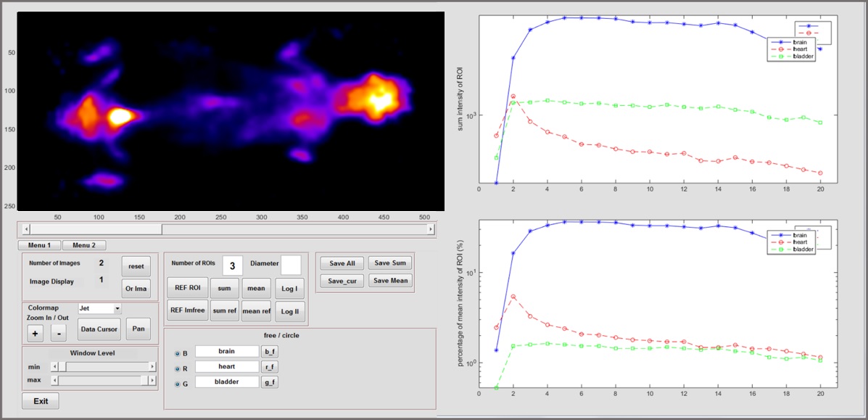868x420 pixels.
Task: Activate the Pan tool
Action: coord(138,329)
